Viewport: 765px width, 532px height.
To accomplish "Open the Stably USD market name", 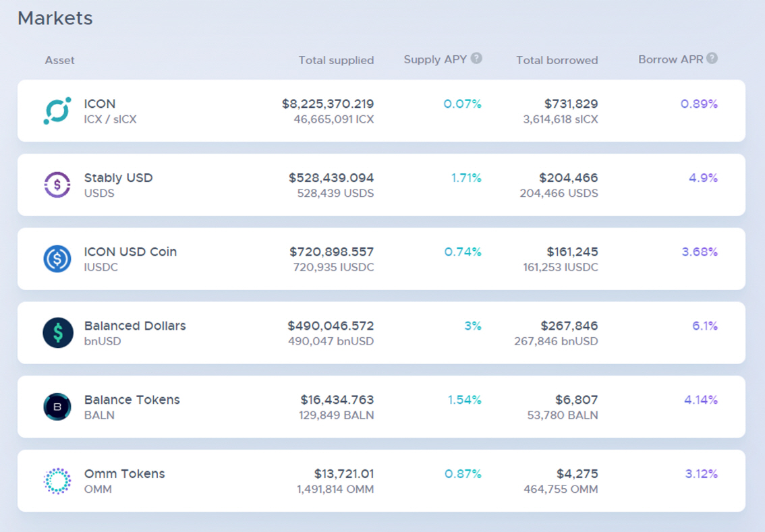I will [x=118, y=178].
